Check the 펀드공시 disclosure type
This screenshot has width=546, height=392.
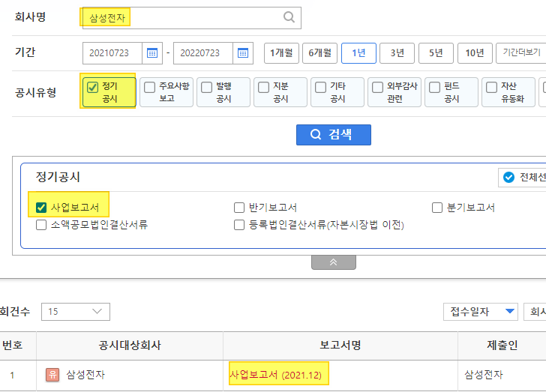point(434,87)
